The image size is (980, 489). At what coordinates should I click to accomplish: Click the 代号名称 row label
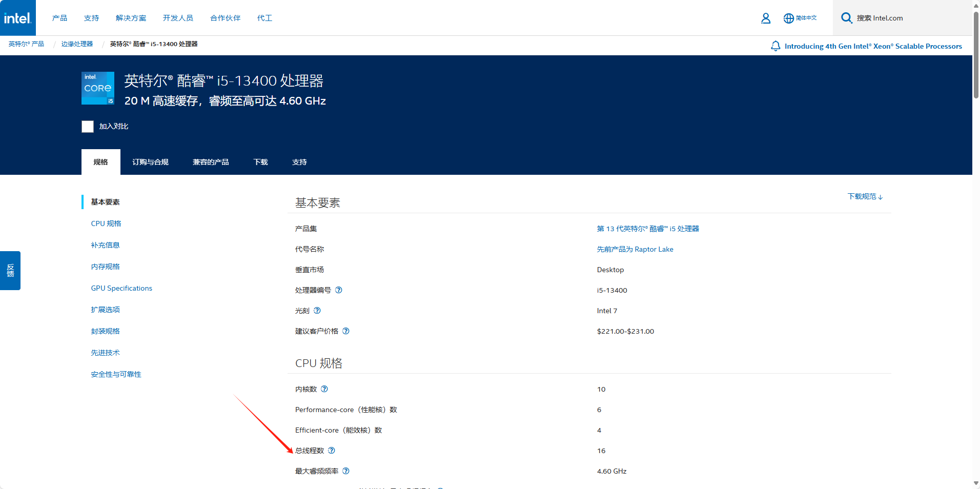click(310, 249)
